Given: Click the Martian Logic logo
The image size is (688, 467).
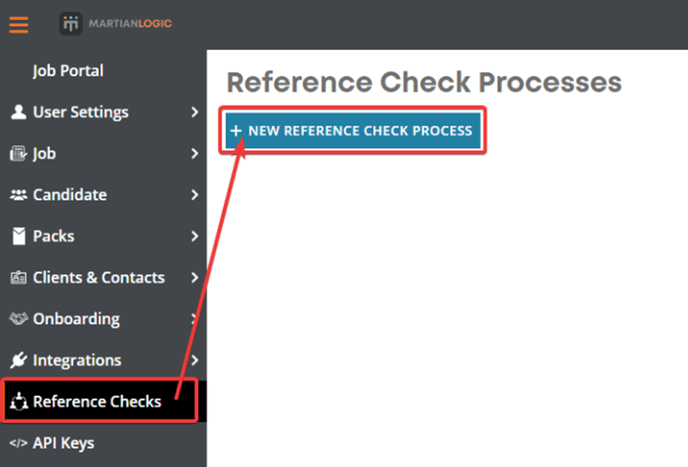Looking at the screenshot, I should (x=116, y=24).
